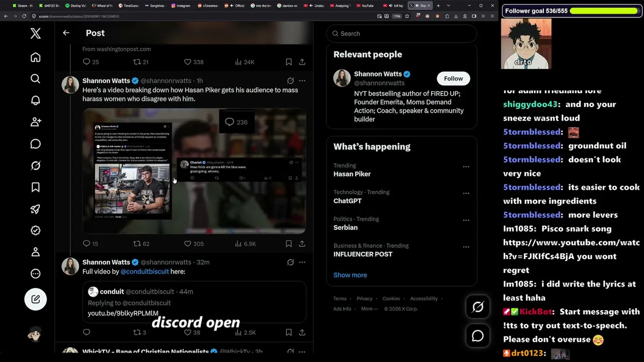Image resolution: width=644 pixels, height=362 pixels.
Task: Open options for the Hasan Piker trend
Action: pyautogui.click(x=466, y=166)
